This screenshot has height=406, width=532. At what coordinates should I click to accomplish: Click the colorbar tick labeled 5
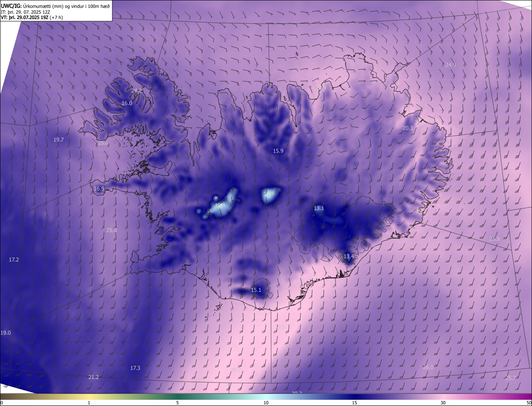pos(177,403)
